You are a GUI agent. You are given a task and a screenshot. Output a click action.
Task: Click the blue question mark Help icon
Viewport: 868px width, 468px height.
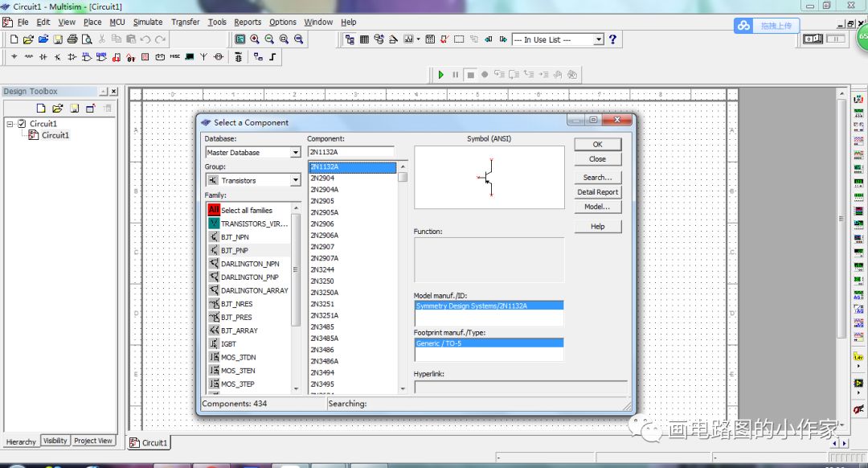tap(612, 39)
